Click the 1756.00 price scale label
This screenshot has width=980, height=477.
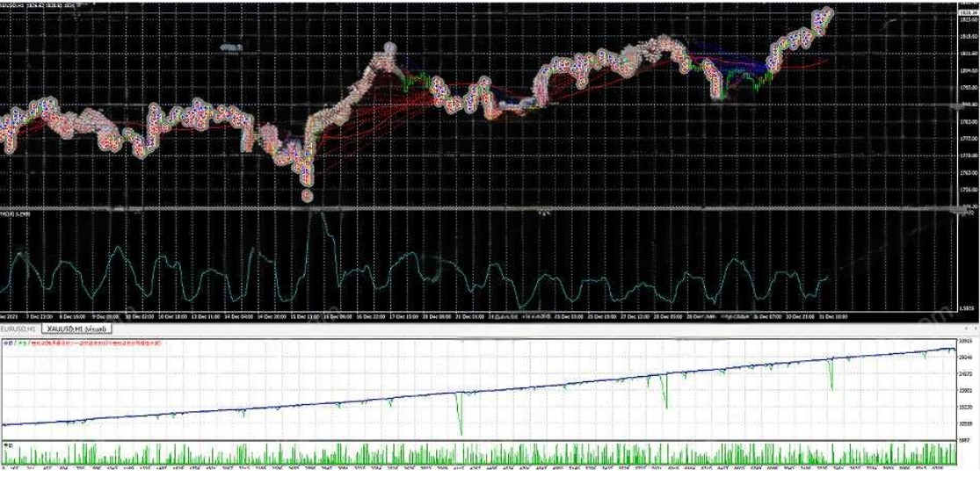tap(968, 189)
